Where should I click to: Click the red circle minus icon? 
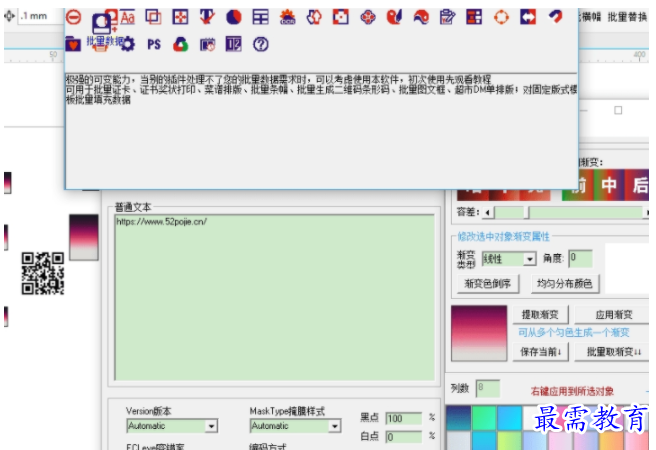point(74,17)
